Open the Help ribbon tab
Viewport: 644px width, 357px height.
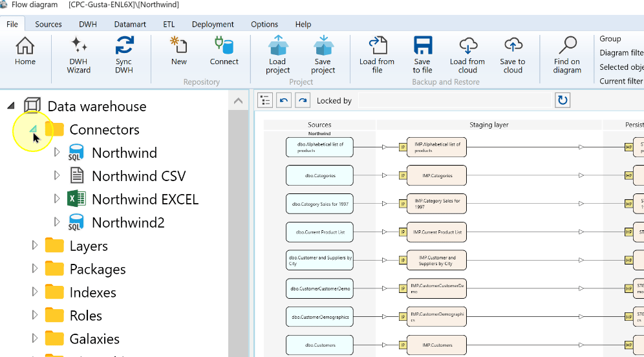pyautogui.click(x=303, y=24)
